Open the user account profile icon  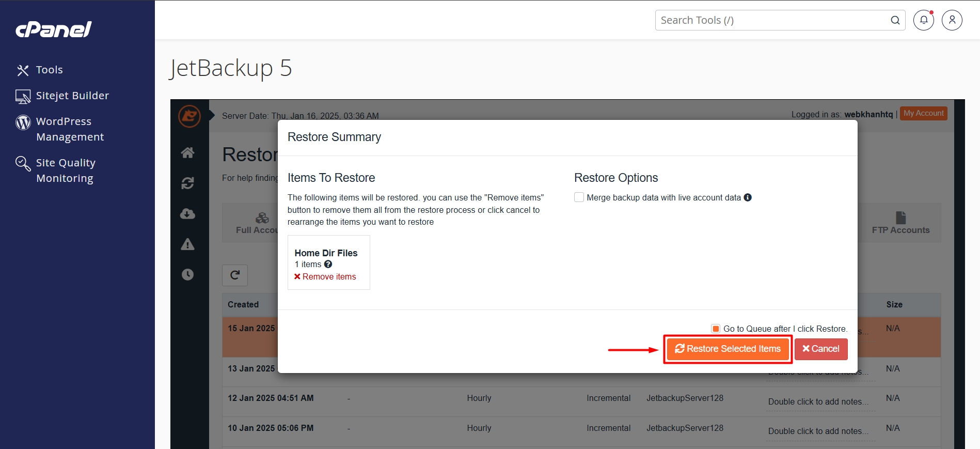coord(952,20)
